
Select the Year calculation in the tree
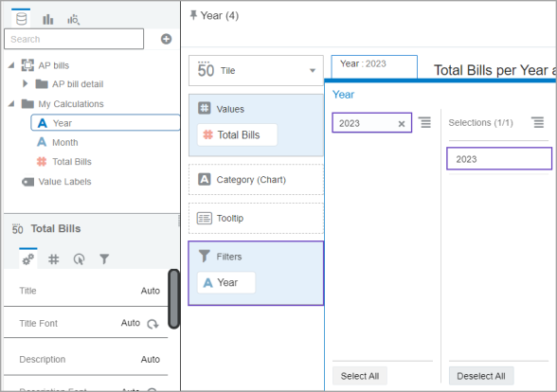click(105, 123)
